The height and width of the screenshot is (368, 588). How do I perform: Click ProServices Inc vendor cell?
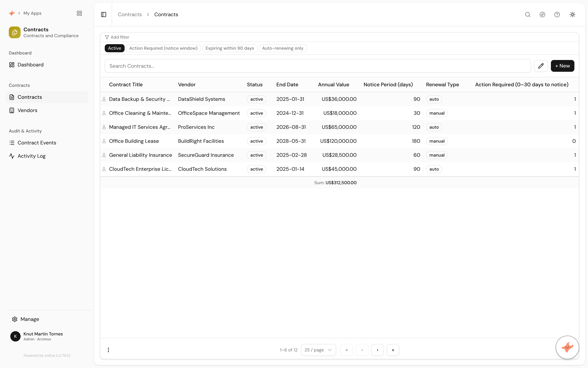[x=196, y=127]
